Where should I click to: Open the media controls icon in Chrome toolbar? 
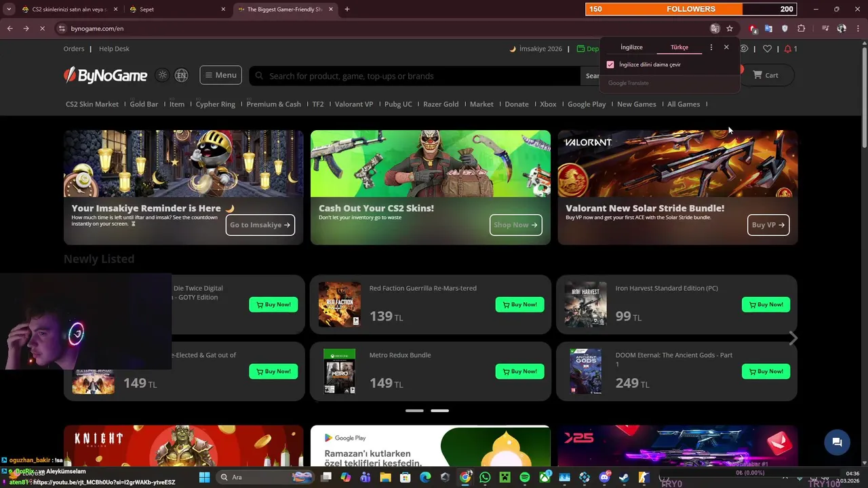click(825, 28)
